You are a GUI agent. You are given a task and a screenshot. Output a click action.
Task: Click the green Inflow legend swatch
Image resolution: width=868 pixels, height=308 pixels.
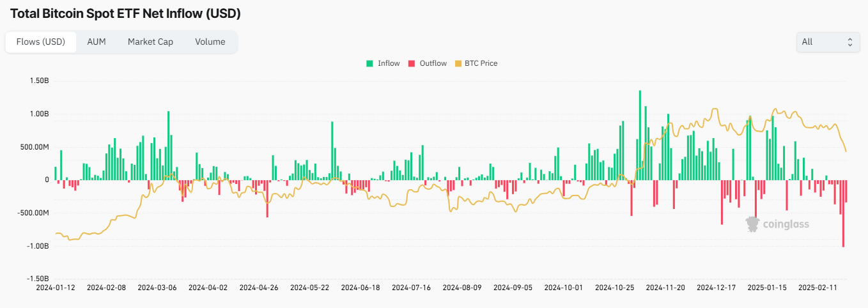pos(369,63)
